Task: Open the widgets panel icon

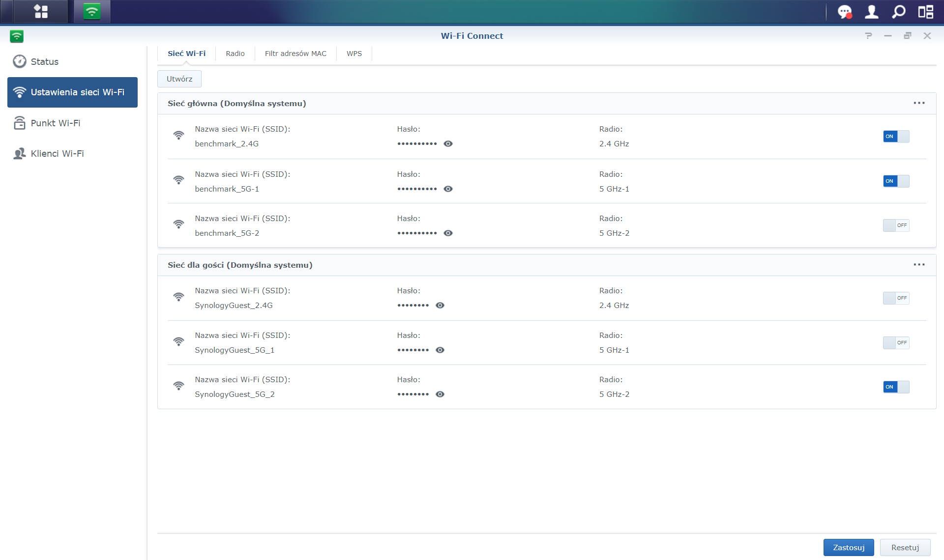Action: 926,12
